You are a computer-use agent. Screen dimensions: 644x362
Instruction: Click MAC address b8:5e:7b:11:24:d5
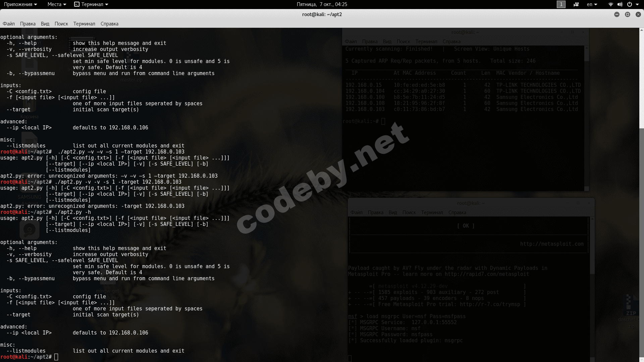(x=419, y=97)
